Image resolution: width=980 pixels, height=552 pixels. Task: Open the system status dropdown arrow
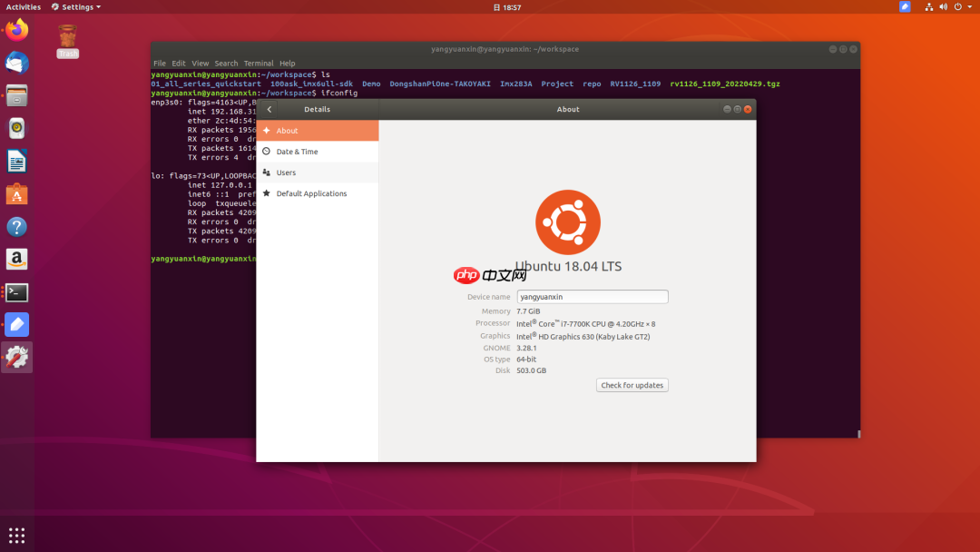[970, 6]
